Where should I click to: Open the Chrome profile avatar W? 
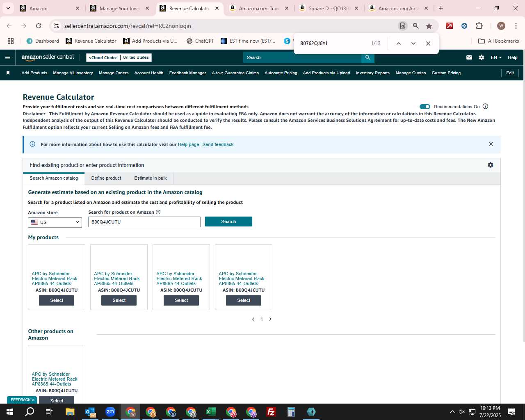point(501,26)
